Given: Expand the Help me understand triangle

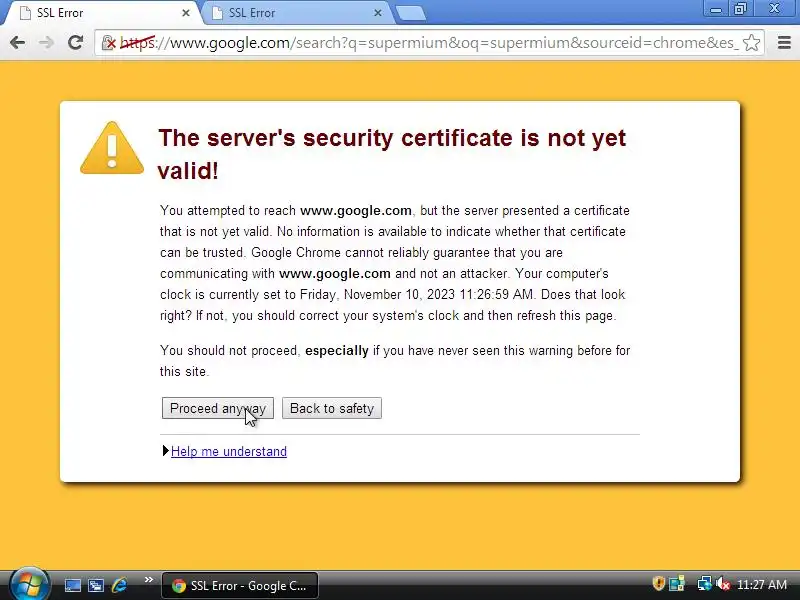Looking at the screenshot, I should point(165,451).
